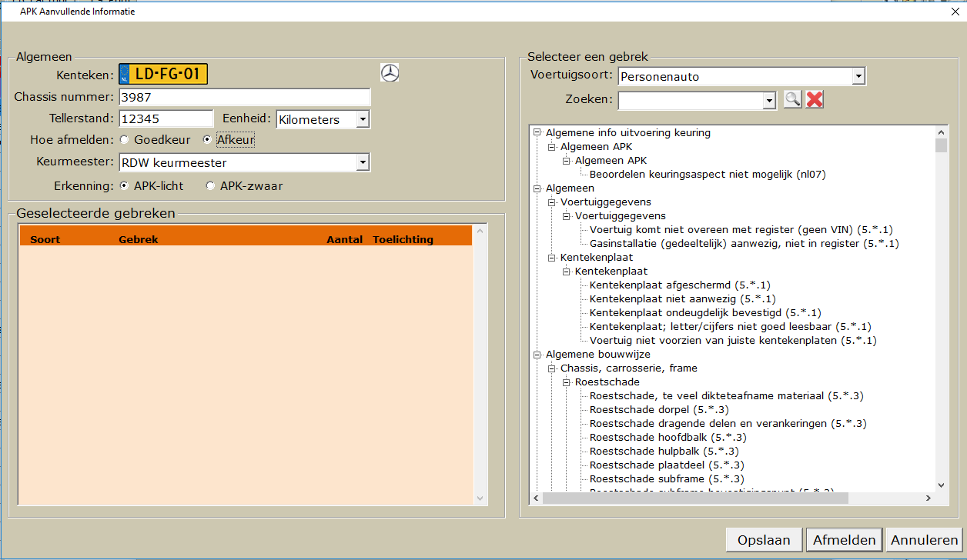Click the defect tree horizontal scrollbar thumb
The image size is (967, 560).
(x=695, y=498)
